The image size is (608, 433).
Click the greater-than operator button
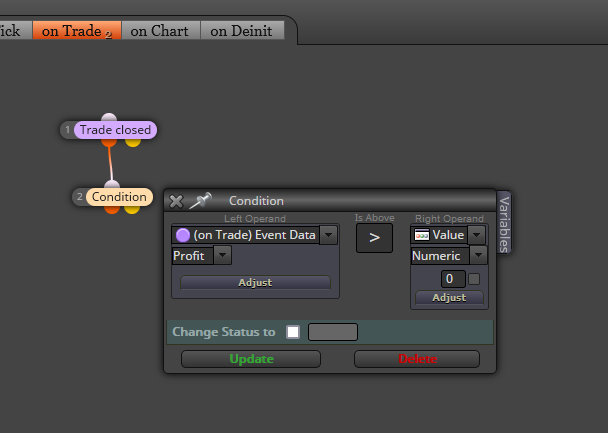coord(374,238)
